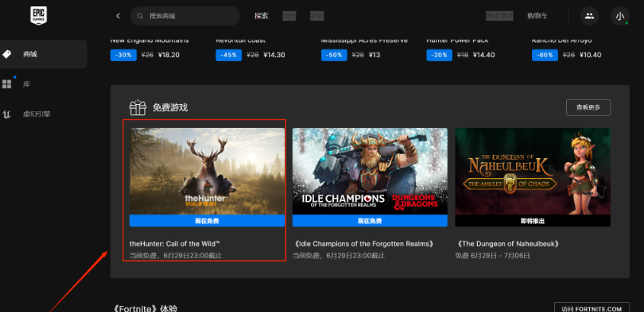Screen dimensions: 644x312
Task: Click 《The Dungeon of Naheulbeuk》 title
Action: click(508, 244)
